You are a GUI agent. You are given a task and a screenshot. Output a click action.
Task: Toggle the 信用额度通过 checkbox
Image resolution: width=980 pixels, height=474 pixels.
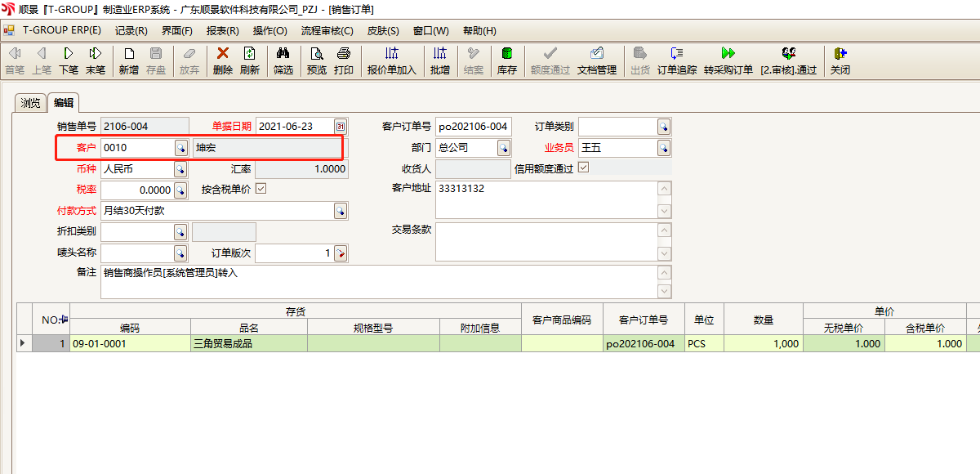[583, 168]
